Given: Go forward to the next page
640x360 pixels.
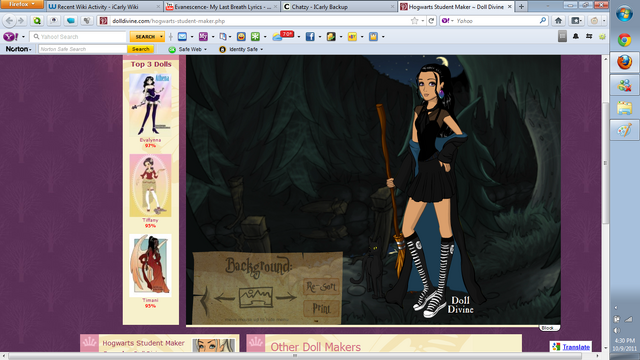Looking at the screenshot, I should pos(21,20).
